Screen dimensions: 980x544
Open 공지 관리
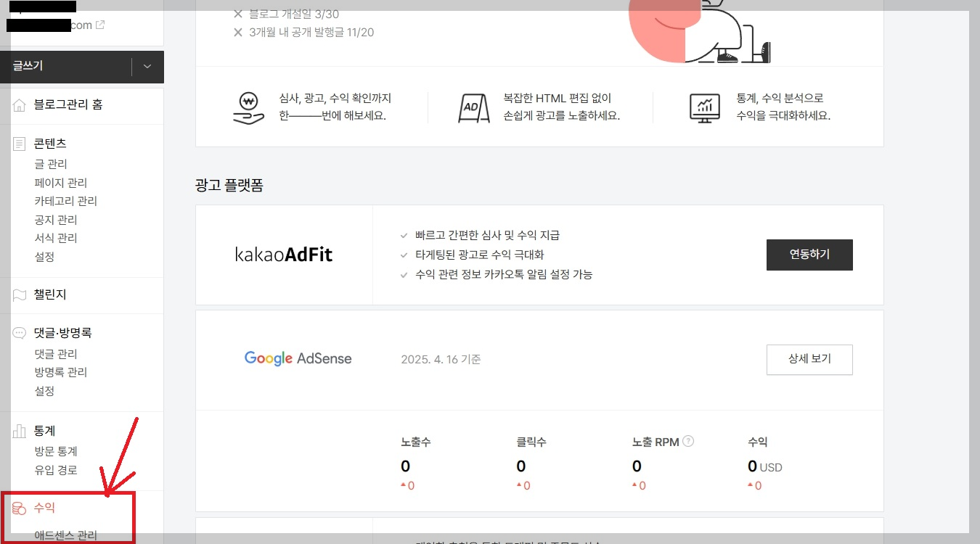pos(55,220)
